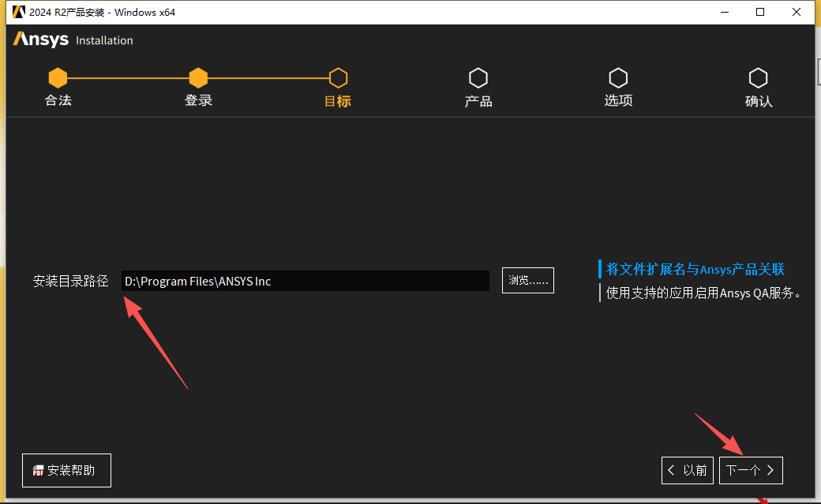The width and height of the screenshot is (821, 504).
Task: Minimize the Ansys installer window
Action: [724, 12]
